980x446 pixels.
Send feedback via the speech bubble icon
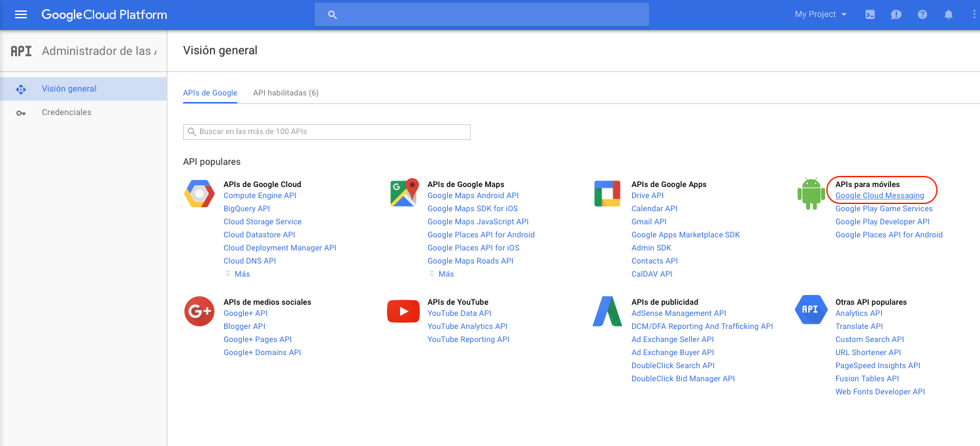pos(896,14)
